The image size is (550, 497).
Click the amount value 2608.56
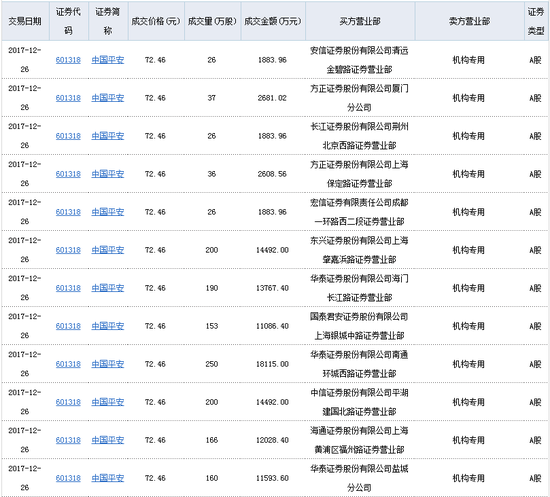(272, 174)
